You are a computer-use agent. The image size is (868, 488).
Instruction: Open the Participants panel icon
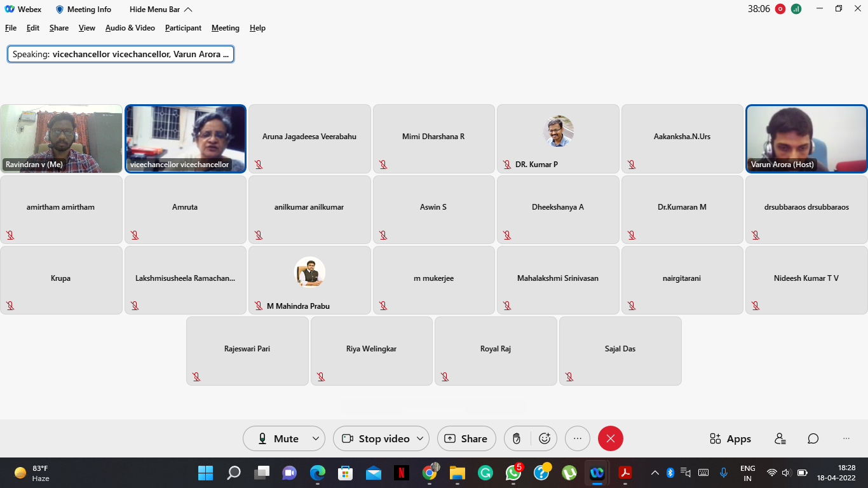pyautogui.click(x=780, y=438)
